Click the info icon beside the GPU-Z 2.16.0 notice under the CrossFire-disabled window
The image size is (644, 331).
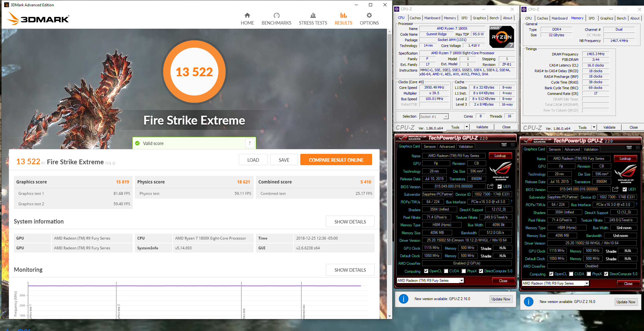point(529,302)
